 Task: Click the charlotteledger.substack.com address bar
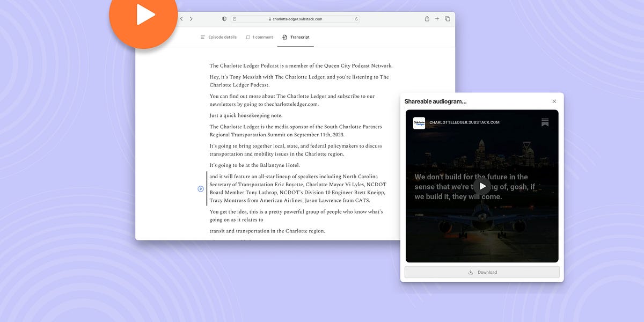tap(296, 19)
